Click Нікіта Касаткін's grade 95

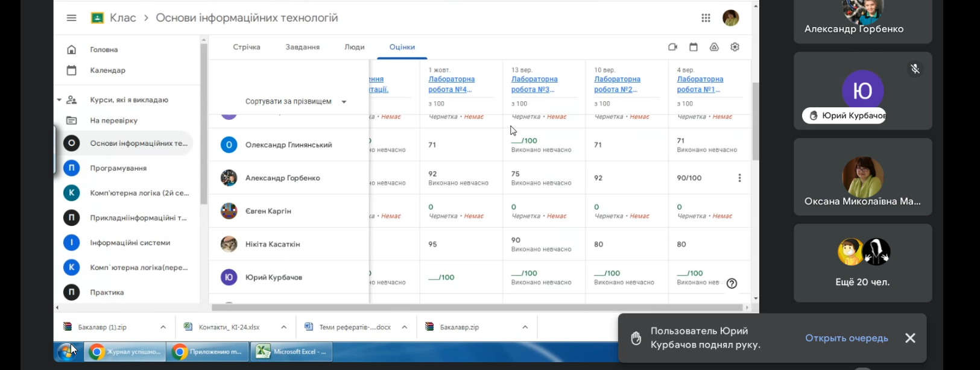[432, 244]
